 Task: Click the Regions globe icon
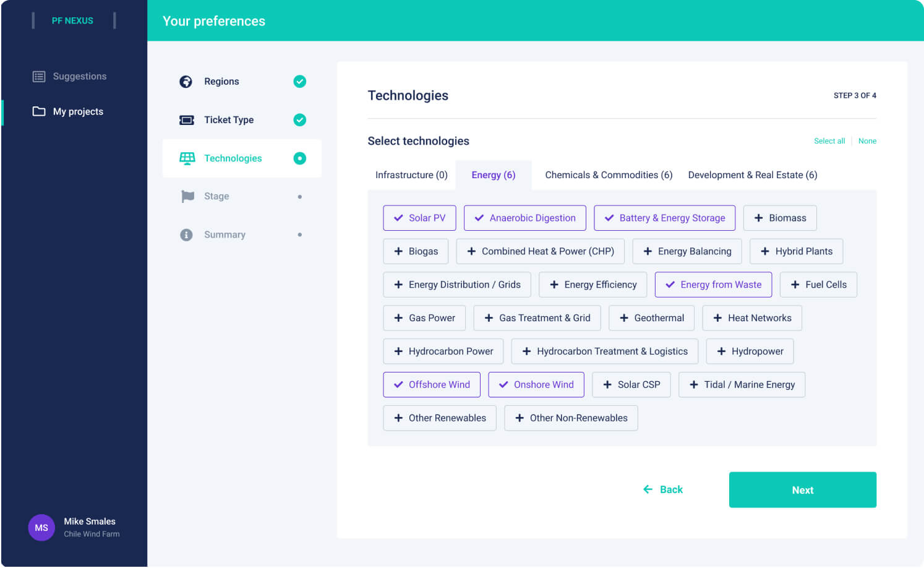pyautogui.click(x=186, y=82)
